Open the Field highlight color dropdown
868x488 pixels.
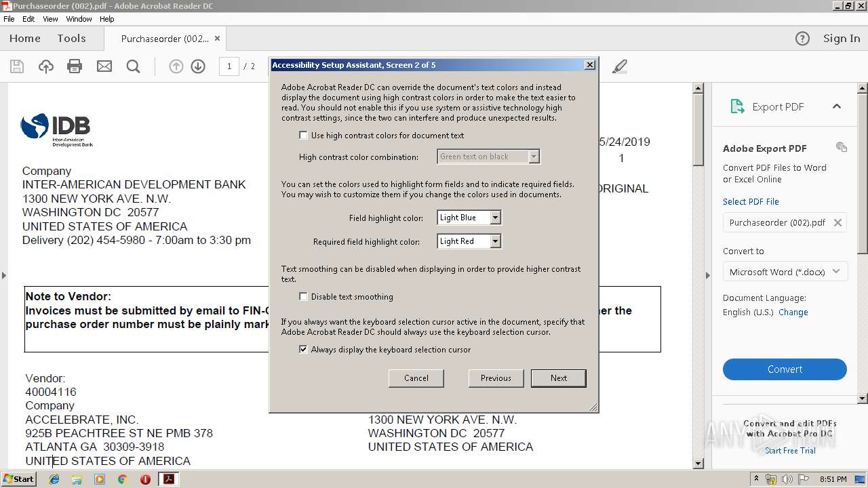tap(496, 218)
